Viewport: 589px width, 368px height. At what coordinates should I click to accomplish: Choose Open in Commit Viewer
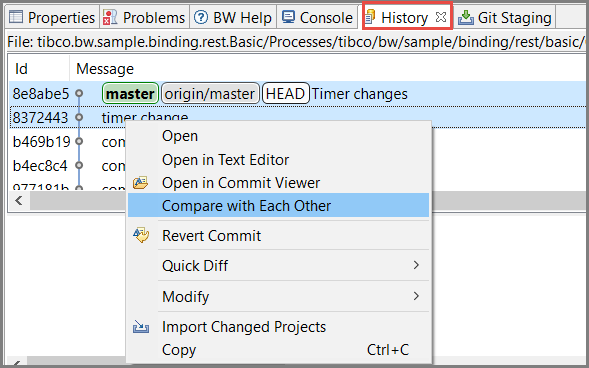[x=278, y=183]
